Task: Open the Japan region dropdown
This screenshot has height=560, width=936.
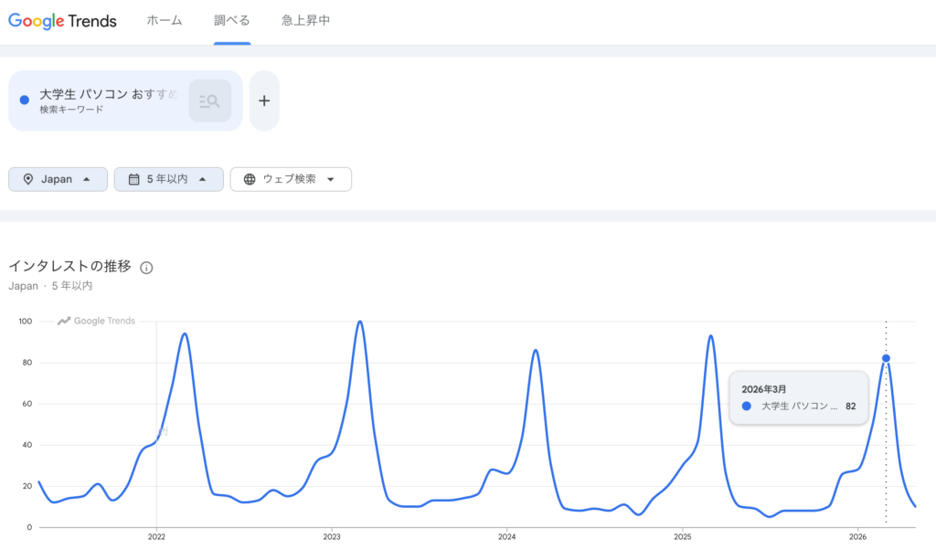Action: 58,179
